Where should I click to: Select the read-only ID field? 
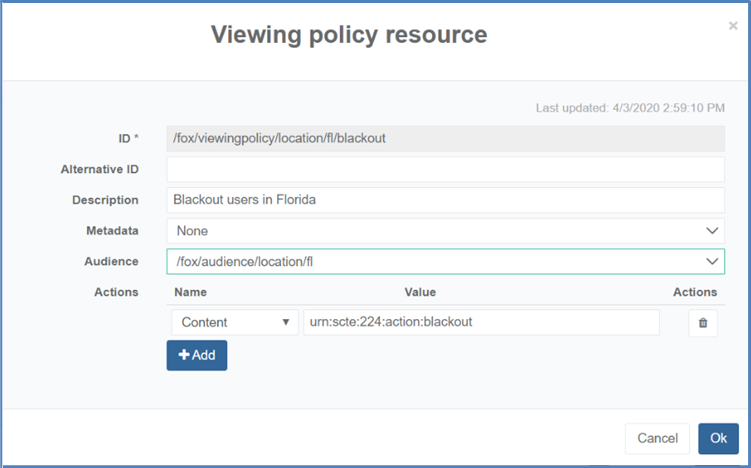(445, 139)
